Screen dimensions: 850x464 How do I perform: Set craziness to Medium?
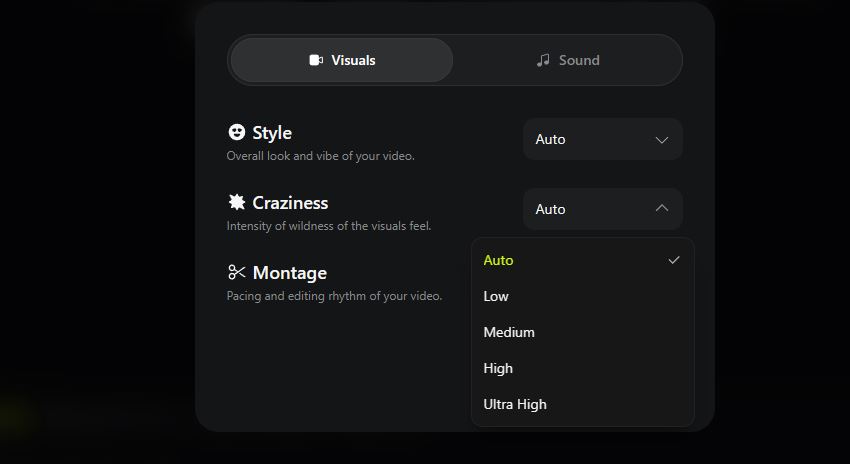(509, 332)
